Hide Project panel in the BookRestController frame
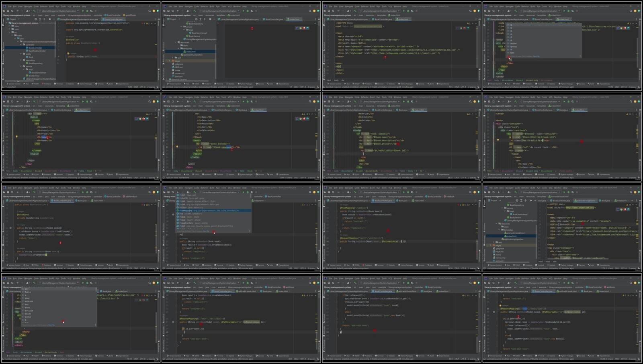 pyautogui.click(x=53, y=19)
